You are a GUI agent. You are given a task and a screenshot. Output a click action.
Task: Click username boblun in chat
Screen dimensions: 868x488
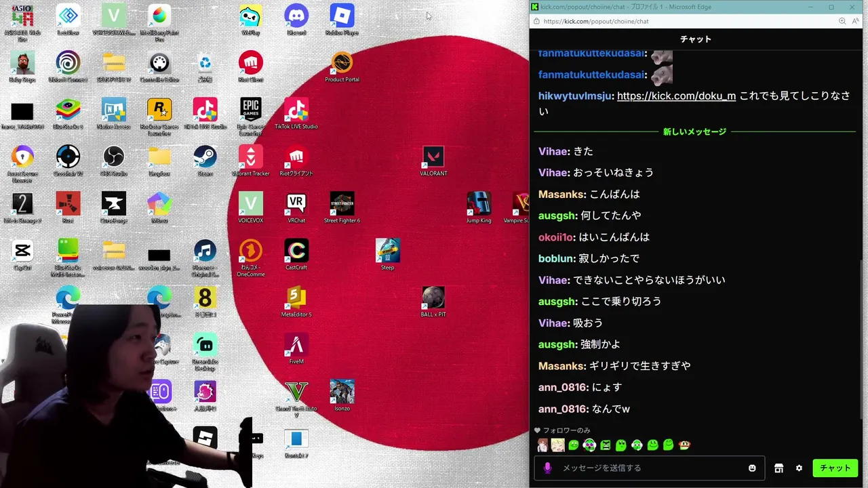[x=555, y=258]
